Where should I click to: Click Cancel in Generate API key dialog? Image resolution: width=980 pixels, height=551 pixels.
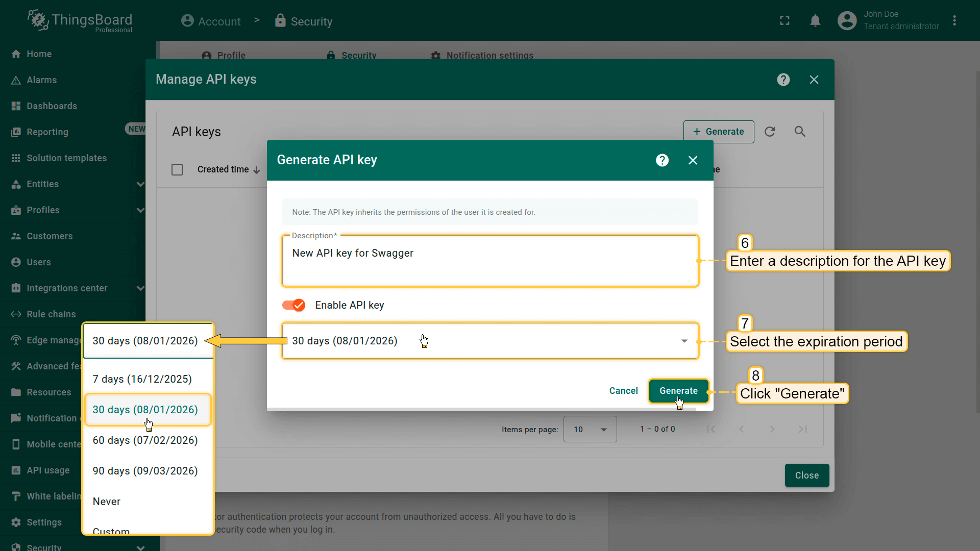click(623, 391)
